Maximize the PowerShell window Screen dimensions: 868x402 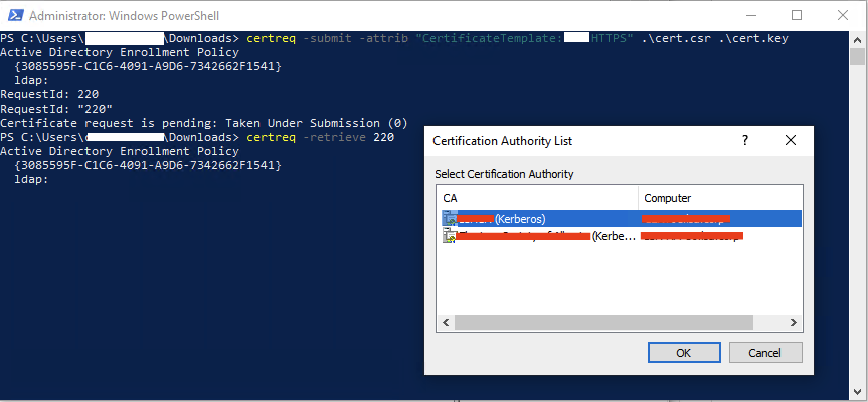[797, 16]
